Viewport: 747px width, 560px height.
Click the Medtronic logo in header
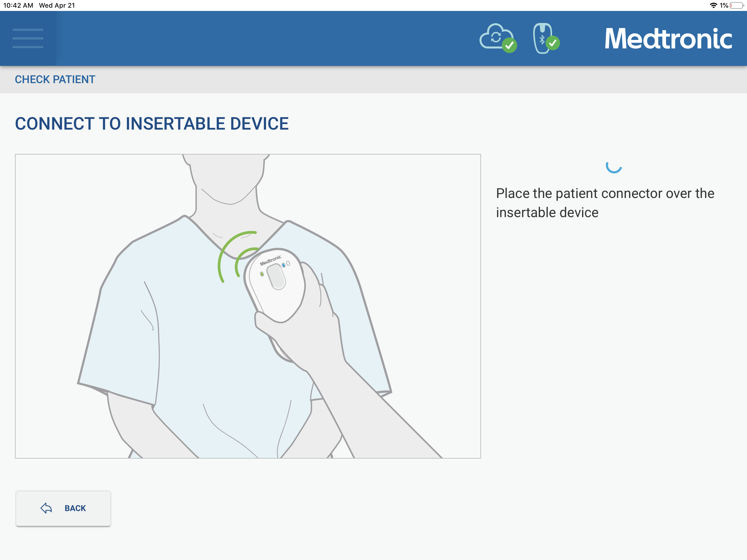pyautogui.click(x=668, y=39)
